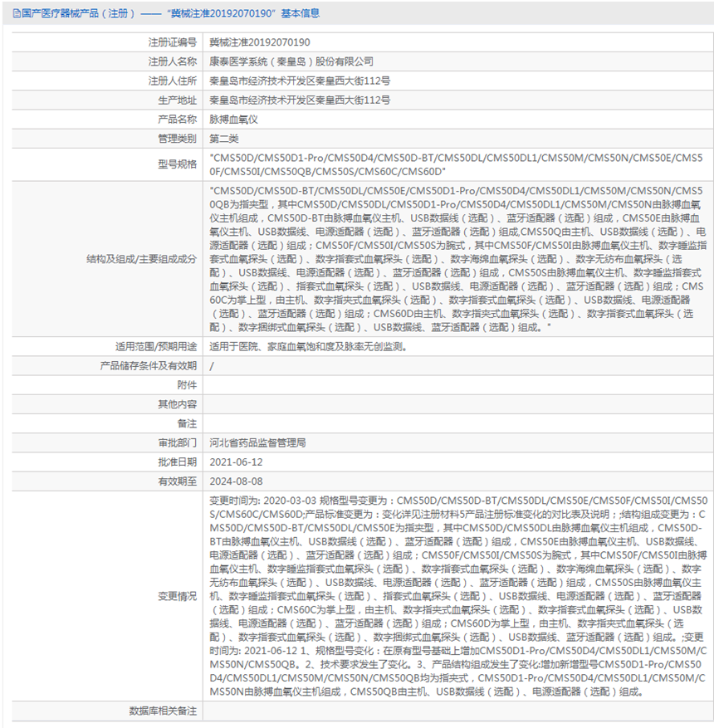Select the 备注 row label

click(x=187, y=424)
